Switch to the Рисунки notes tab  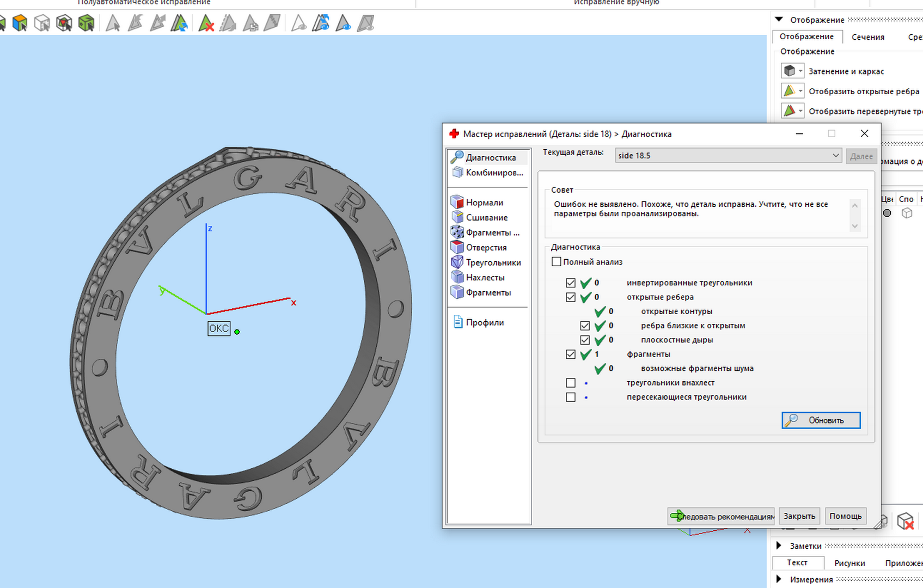(849, 563)
